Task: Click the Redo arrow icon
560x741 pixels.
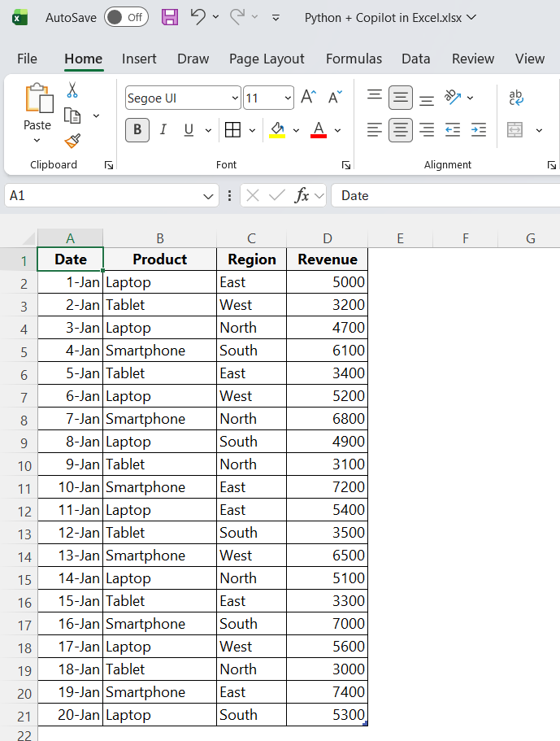Action: pyautogui.click(x=237, y=17)
